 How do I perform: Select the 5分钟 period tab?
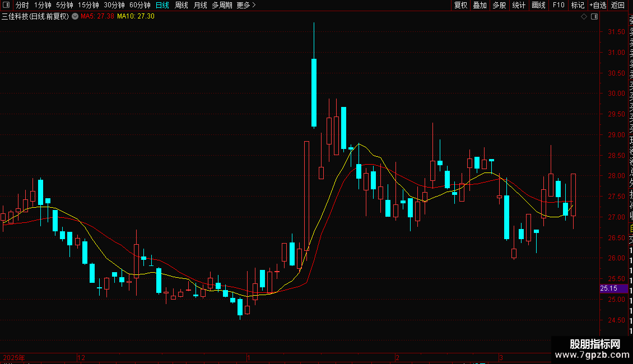[x=64, y=5]
